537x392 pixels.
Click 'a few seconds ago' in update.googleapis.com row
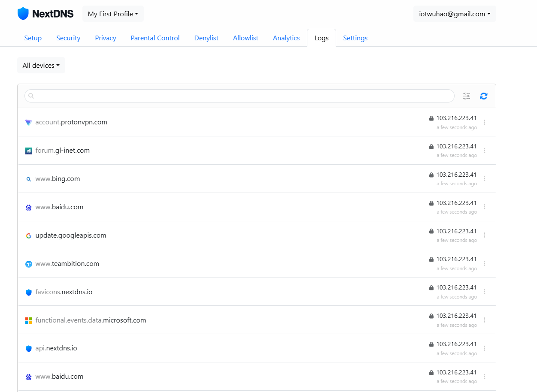(457, 241)
